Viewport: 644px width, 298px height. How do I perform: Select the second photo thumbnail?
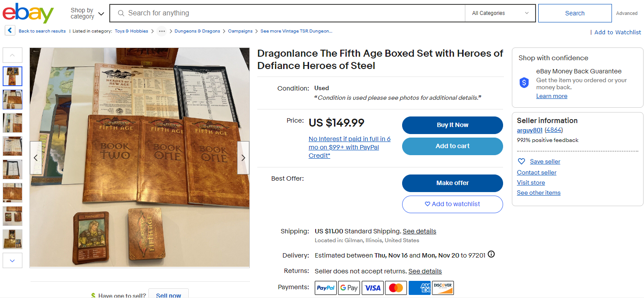(x=12, y=100)
